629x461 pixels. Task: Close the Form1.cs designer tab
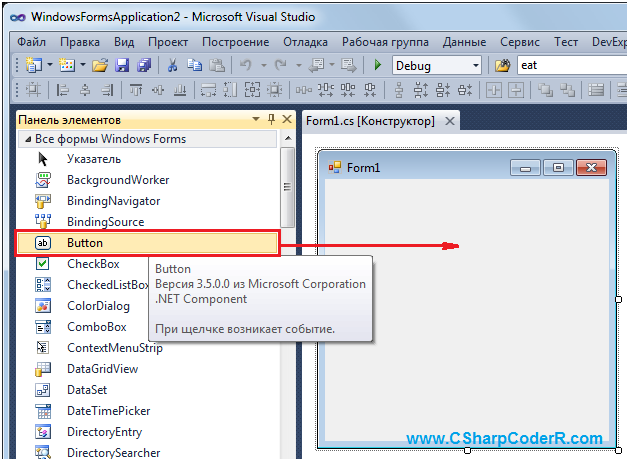pos(450,121)
